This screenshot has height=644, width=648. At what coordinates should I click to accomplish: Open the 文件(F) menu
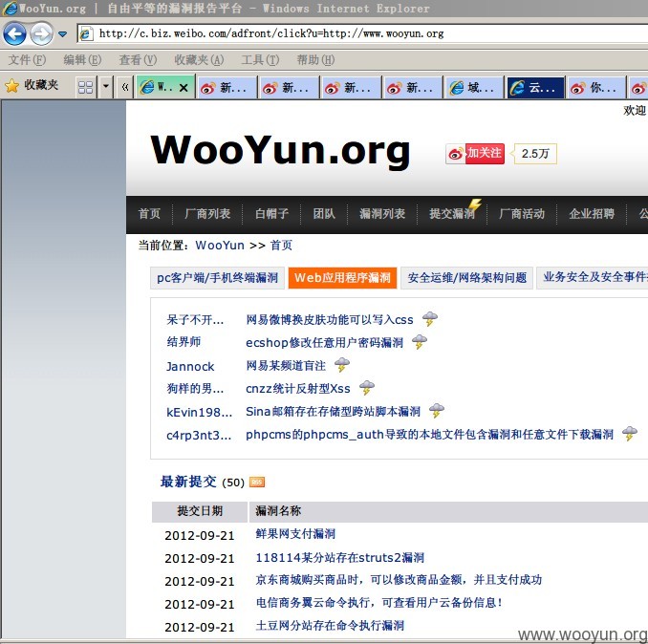tap(27, 60)
